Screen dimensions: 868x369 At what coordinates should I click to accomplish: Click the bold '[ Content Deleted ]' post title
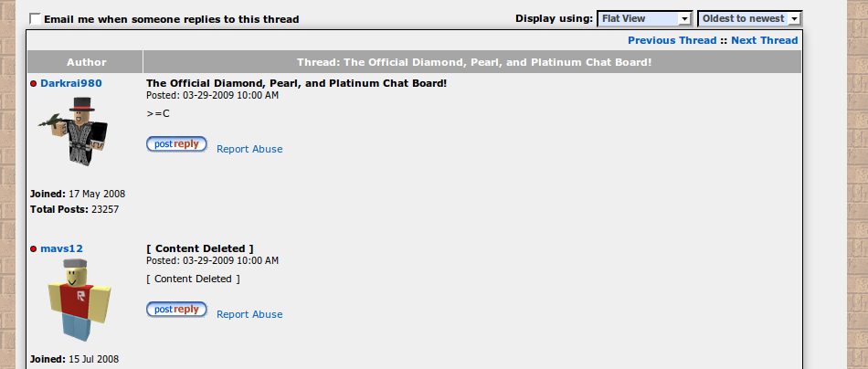pyautogui.click(x=200, y=248)
